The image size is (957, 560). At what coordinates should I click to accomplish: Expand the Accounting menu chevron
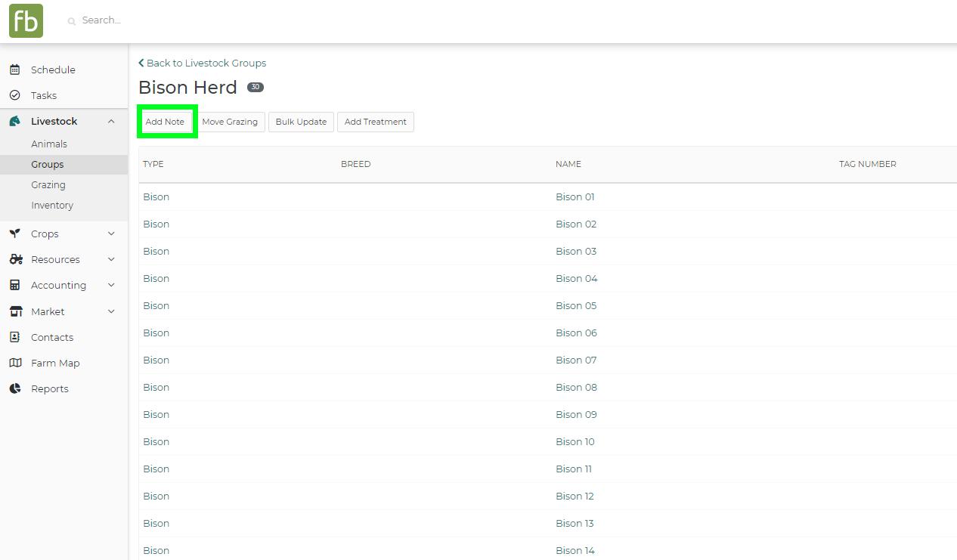111,285
